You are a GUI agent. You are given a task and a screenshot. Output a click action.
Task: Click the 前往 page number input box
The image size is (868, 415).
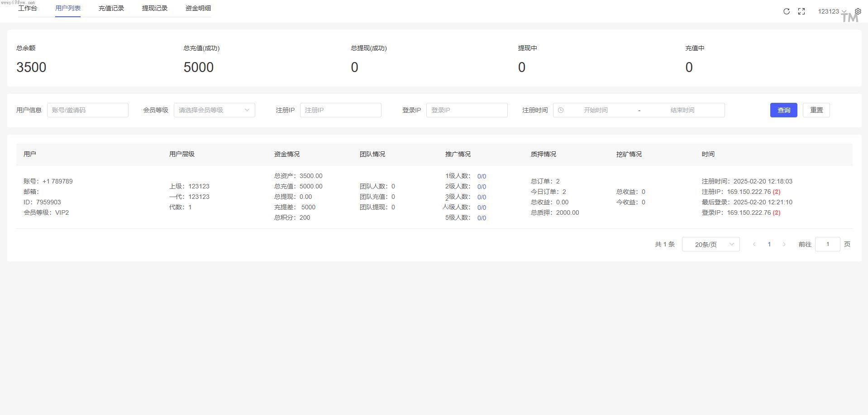pyautogui.click(x=827, y=244)
